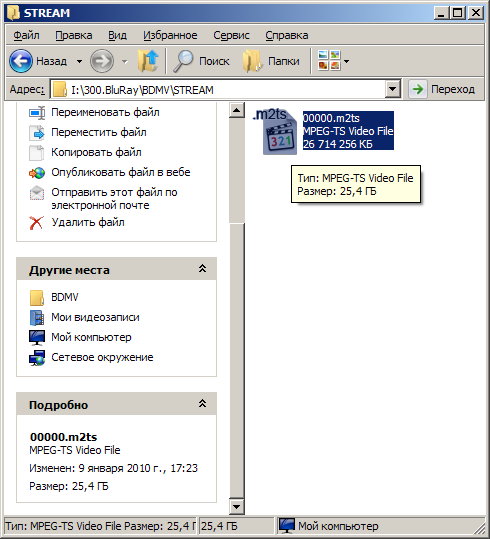This screenshot has width=490, height=539.
Task: Open the views mode dropdown arrow
Action: (x=346, y=62)
